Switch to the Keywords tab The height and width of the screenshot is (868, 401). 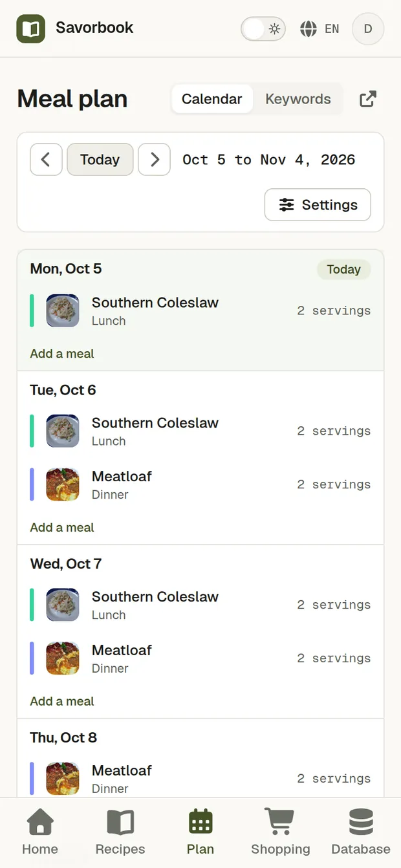(298, 99)
